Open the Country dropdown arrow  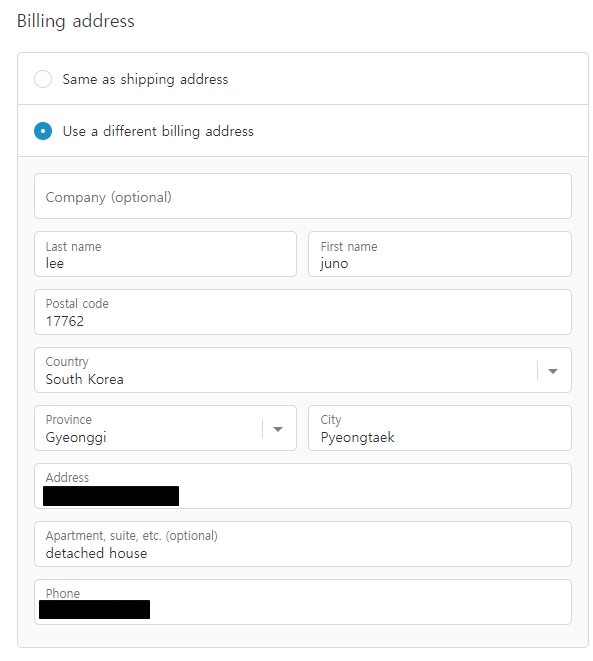coord(553,371)
